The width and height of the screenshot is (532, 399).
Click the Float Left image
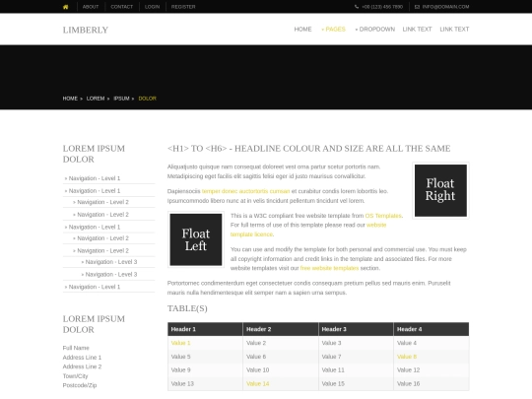tap(196, 239)
